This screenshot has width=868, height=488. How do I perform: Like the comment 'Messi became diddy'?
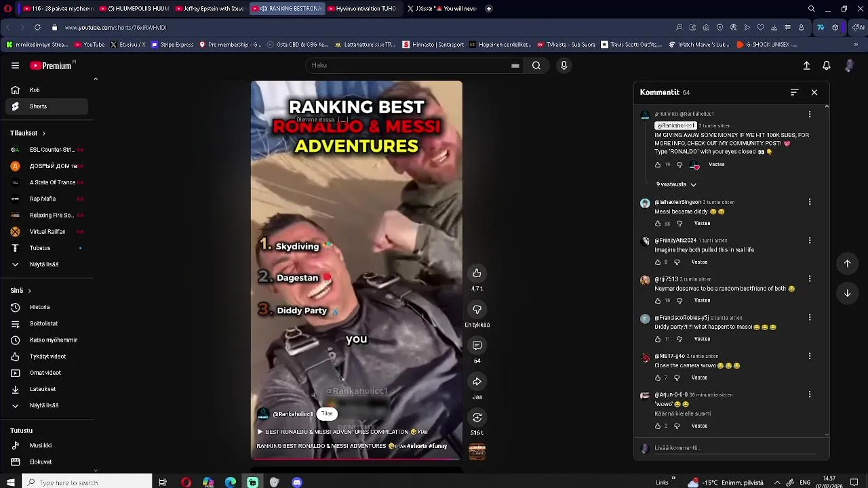[658, 224]
